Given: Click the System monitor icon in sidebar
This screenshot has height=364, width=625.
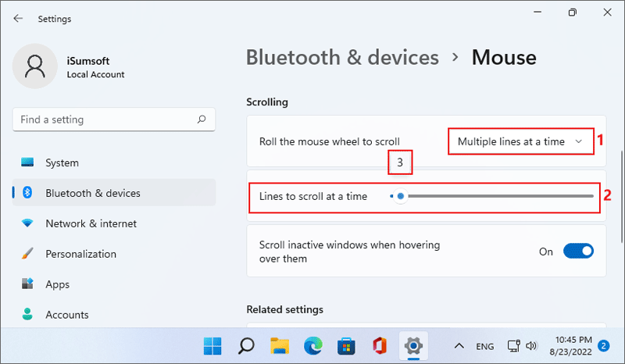Looking at the screenshot, I should (27, 162).
